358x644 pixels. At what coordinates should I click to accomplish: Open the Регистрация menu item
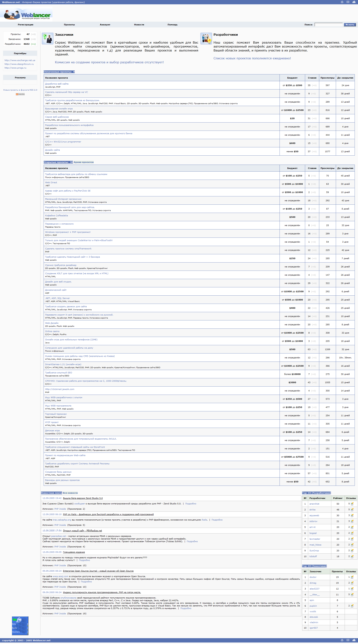pyautogui.click(x=26, y=25)
